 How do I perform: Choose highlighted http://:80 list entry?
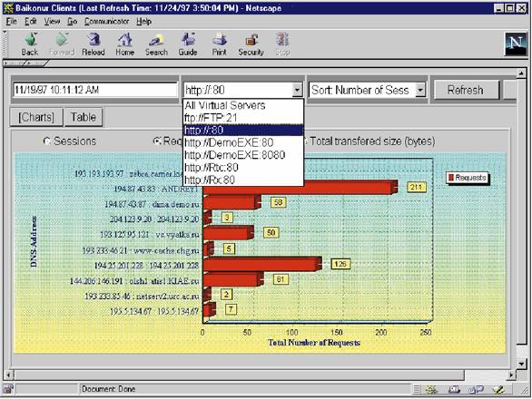(243, 131)
